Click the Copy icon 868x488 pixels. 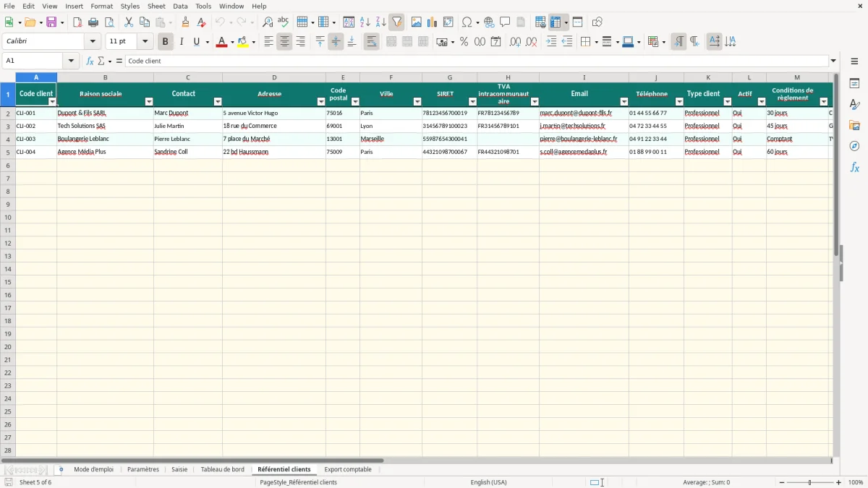coord(145,22)
